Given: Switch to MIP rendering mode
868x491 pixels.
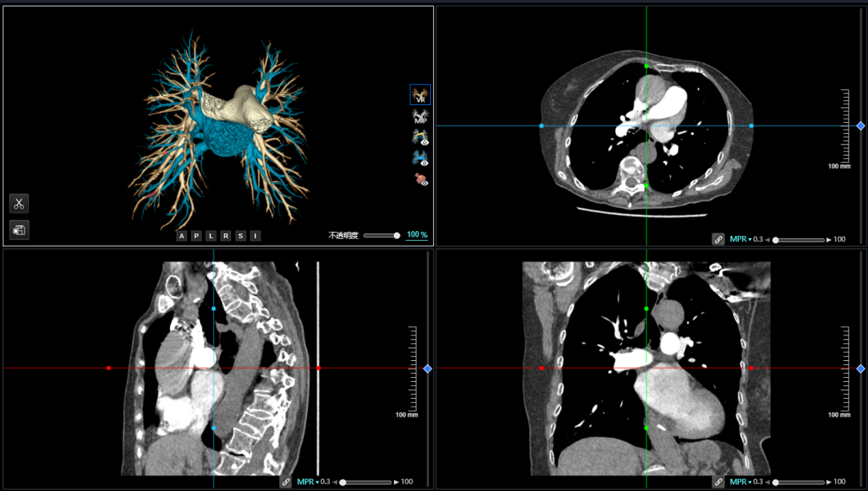Looking at the screenshot, I should 420,117.
